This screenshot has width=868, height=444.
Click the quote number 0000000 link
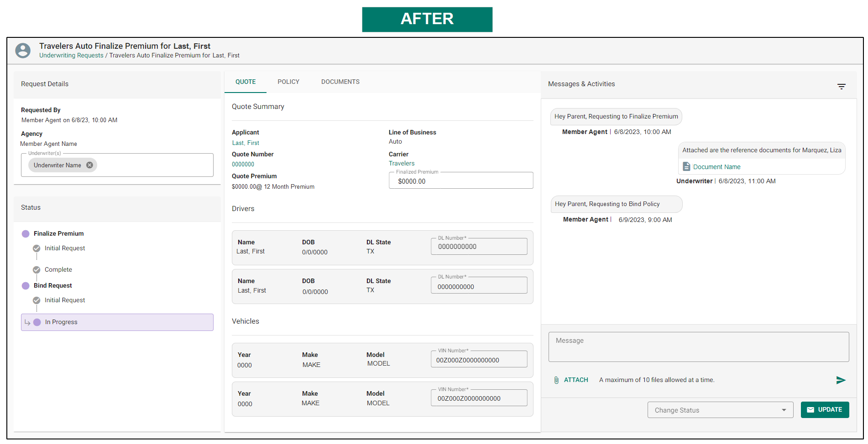click(x=243, y=164)
